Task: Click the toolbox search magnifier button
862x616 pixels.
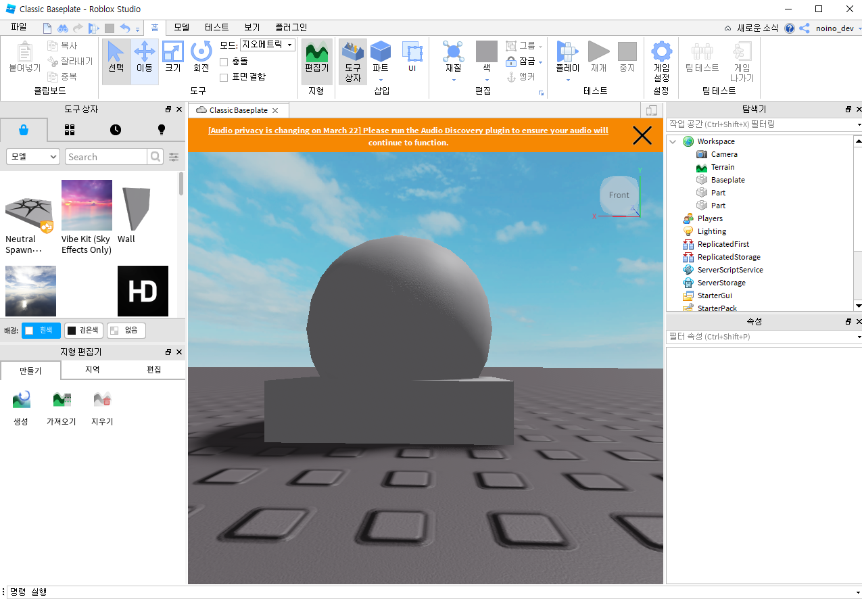Action: pyautogui.click(x=155, y=157)
